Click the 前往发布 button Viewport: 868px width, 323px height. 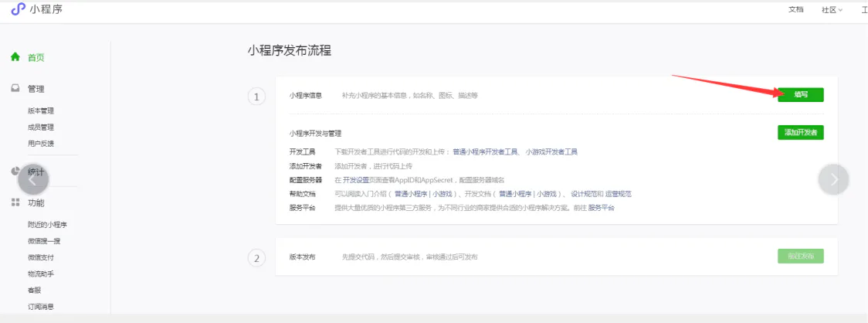pyautogui.click(x=801, y=256)
